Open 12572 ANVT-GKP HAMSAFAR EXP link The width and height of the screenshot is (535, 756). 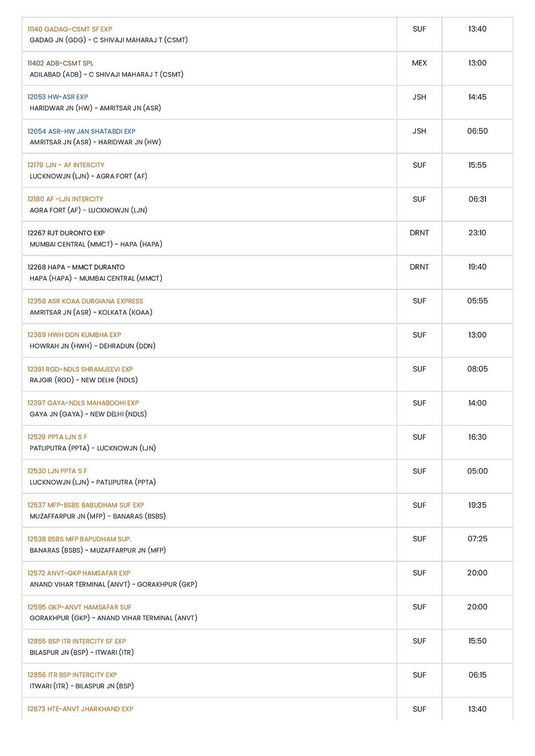(x=78, y=573)
